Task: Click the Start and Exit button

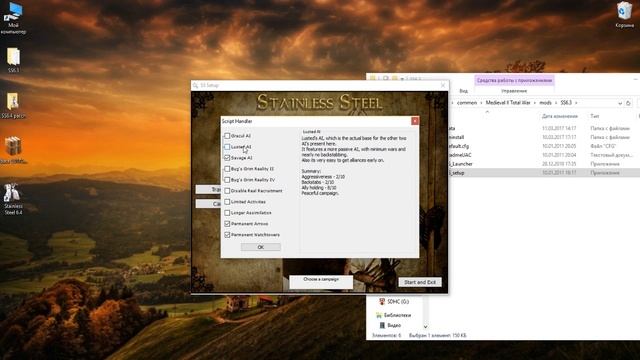Action: coord(420,282)
